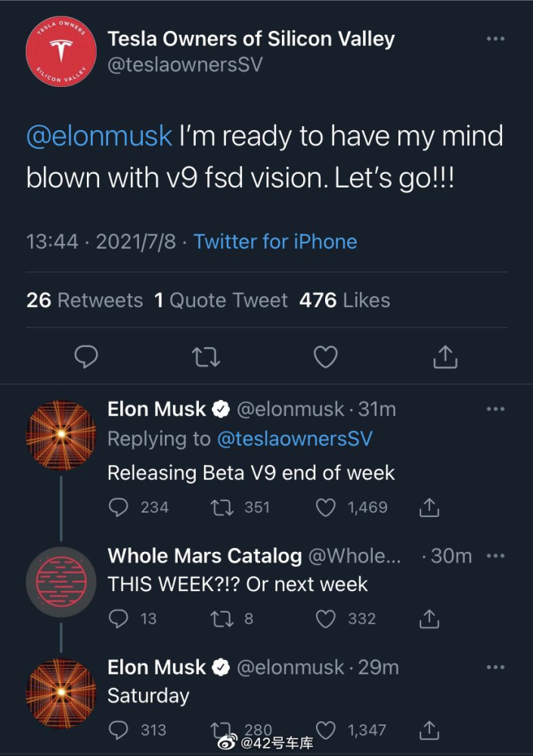Open more options for main tweet
The height and width of the screenshot is (756, 533).
click(x=495, y=39)
